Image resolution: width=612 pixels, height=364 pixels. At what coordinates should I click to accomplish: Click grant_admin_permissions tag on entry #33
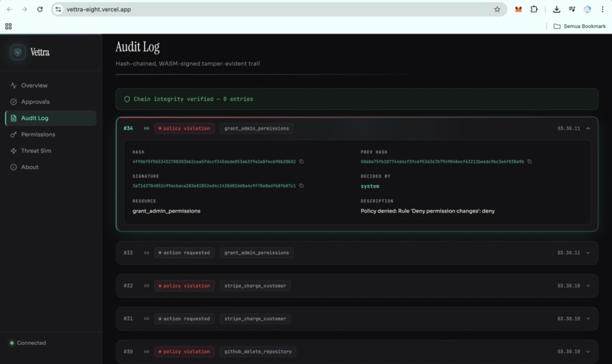tap(257, 253)
